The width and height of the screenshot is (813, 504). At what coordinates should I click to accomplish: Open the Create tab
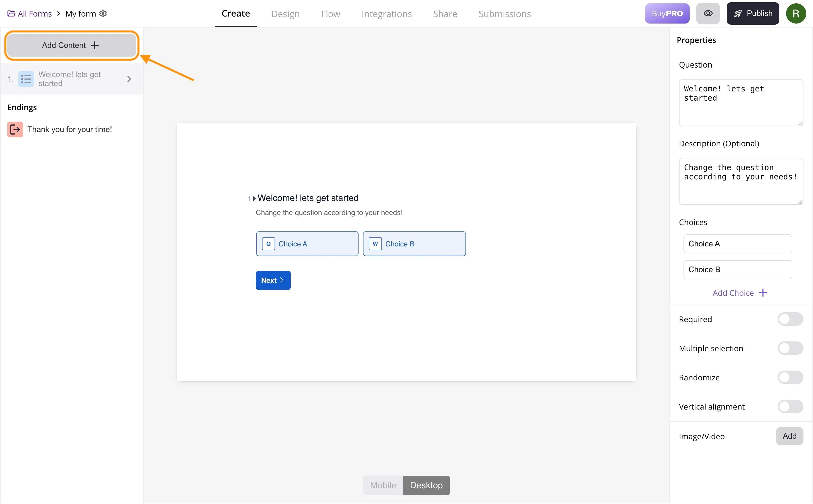[x=236, y=14]
